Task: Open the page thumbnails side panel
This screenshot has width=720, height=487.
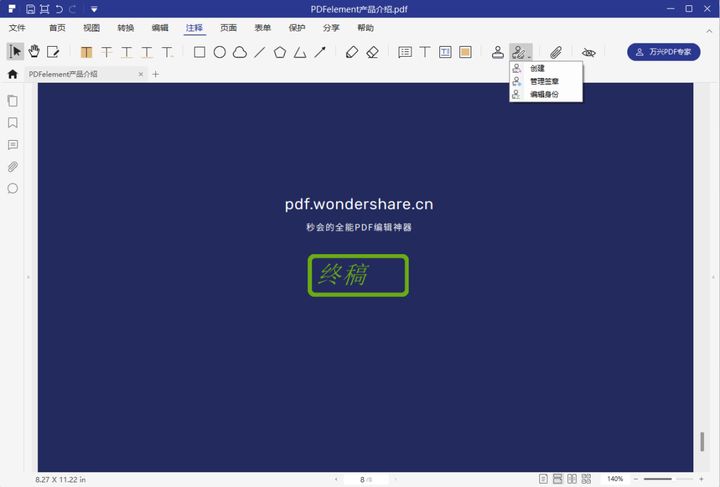Action: (x=13, y=101)
